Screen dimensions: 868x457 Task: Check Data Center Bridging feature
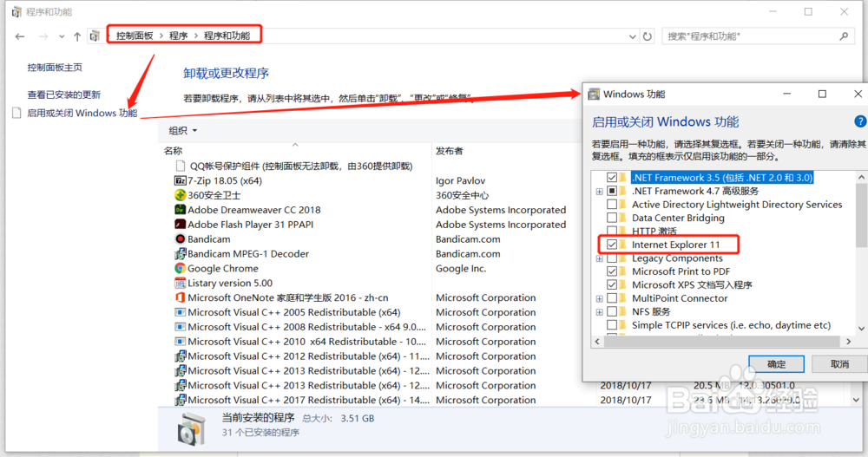[612, 218]
